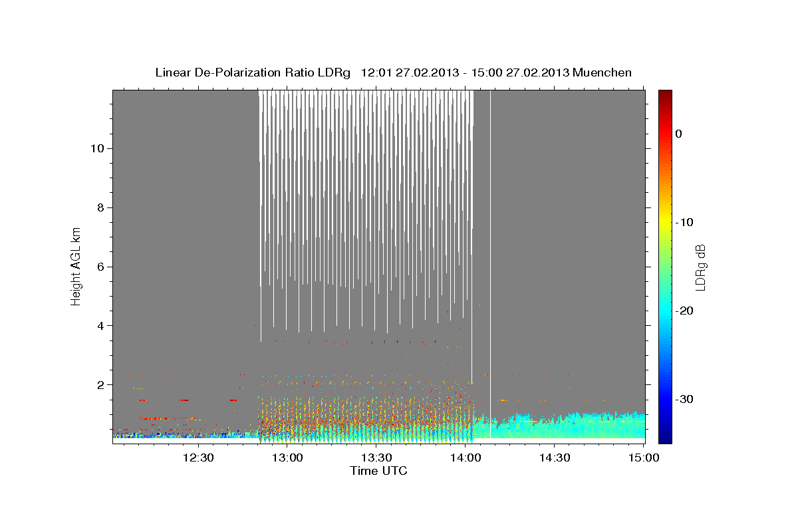Click the 'Time UTC' axis label

(x=378, y=471)
